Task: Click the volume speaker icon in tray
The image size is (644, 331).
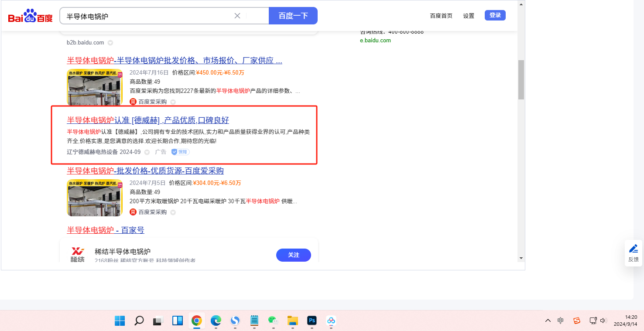Action: 603,321
